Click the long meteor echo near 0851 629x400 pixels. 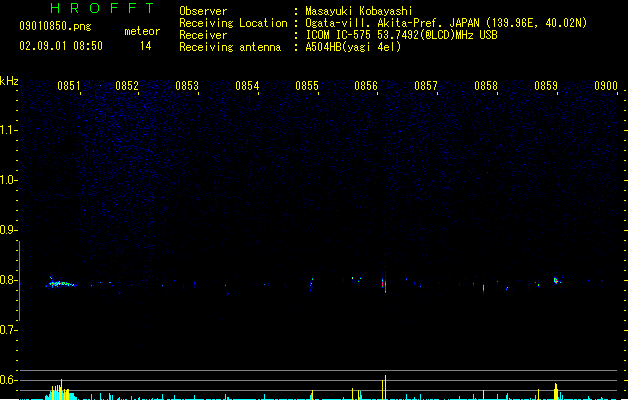click(x=61, y=283)
